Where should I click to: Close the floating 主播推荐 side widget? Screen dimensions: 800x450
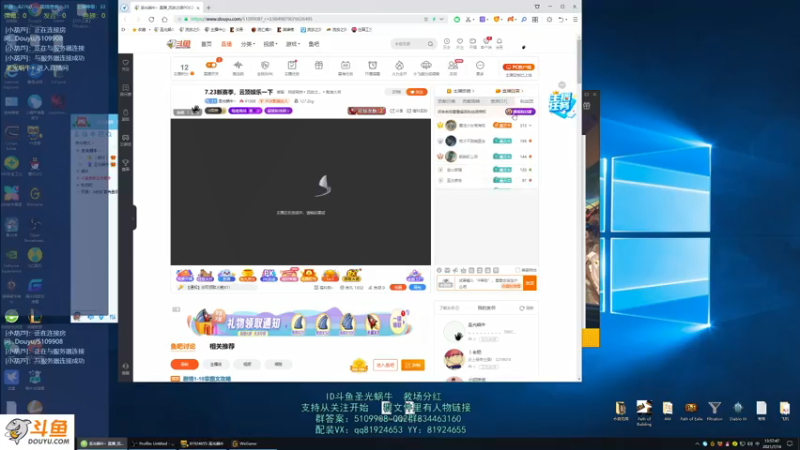click(x=562, y=85)
